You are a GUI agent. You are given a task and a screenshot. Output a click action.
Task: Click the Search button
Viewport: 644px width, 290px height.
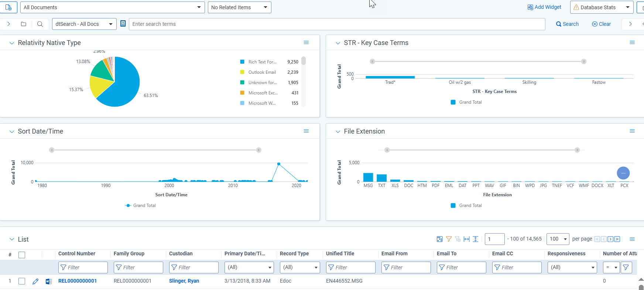pos(568,24)
